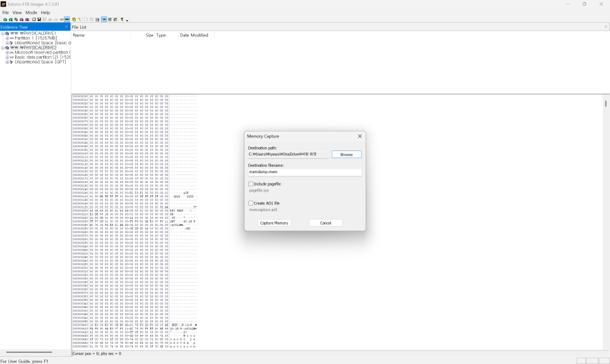This screenshot has height=364, width=610.
Task: Click the Export Disk Image floppy icon
Action: (39, 20)
